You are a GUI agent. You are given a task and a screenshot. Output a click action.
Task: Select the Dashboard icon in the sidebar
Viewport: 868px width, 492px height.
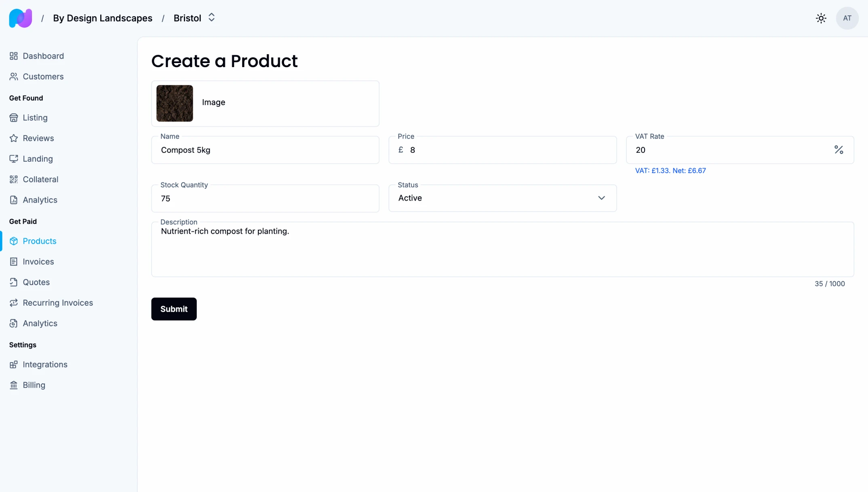pyautogui.click(x=14, y=56)
